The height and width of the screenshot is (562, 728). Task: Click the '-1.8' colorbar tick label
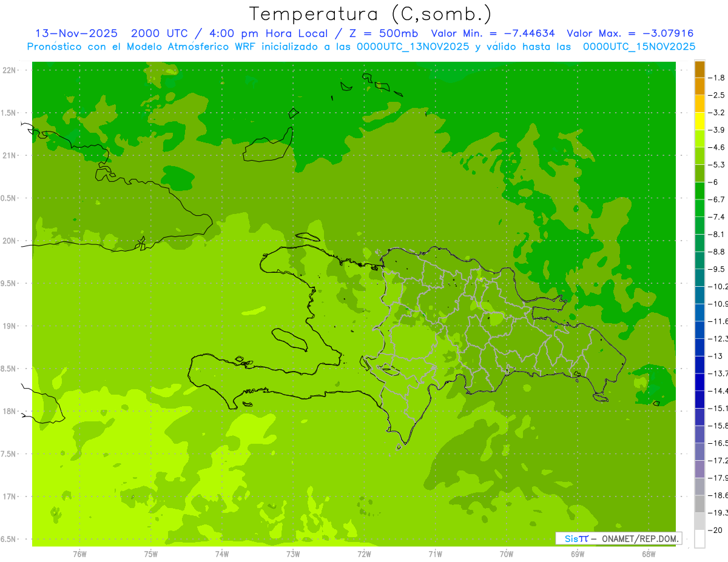(716, 78)
